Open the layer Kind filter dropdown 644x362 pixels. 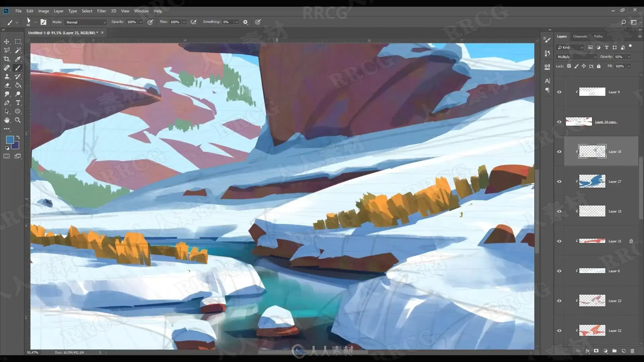(x=570, y=47)
